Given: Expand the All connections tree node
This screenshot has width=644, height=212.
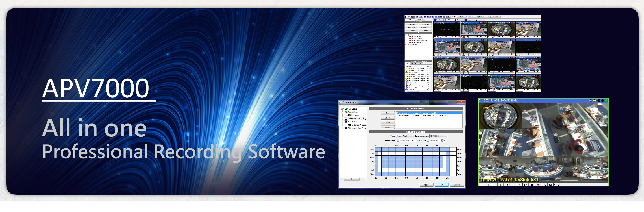Looking at the screenshot, I should coord(406,44).
